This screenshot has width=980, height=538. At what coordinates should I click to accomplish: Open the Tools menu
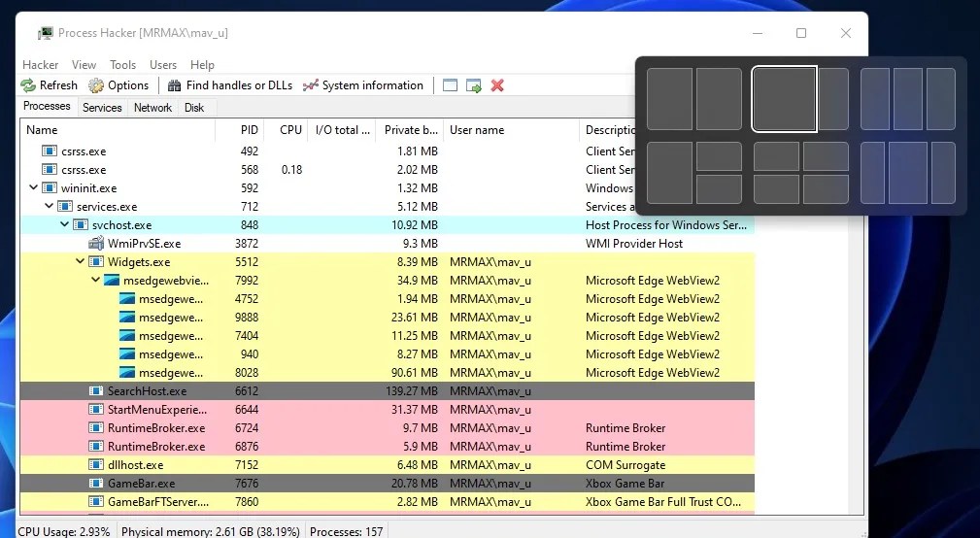coord(122,65)
